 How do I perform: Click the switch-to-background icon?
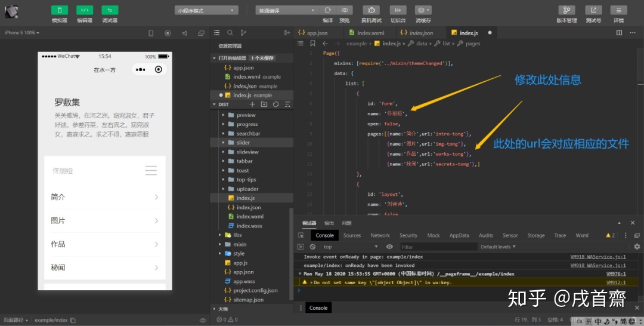[x=398, y=10]
